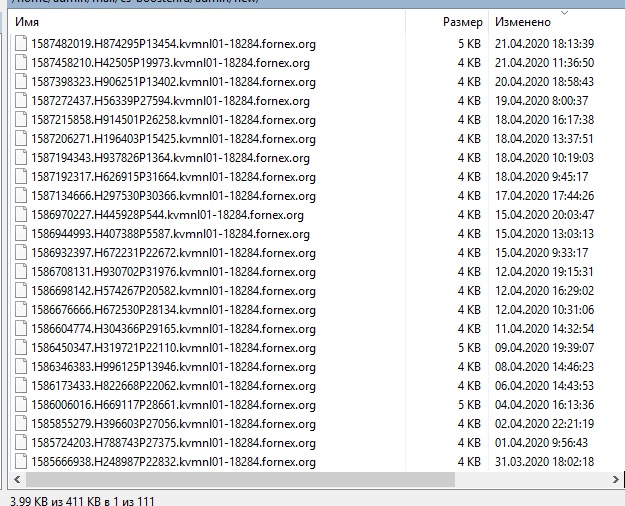Select file 1586970227.H445928P544.kvmnl01-18284.fornex.org
This screenshot has width=625, height=506.
(x=167, y=215)
